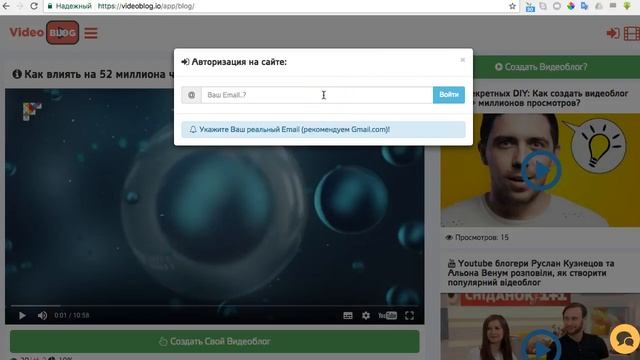The width and height of the screenshot is (640, 360).
Task: Click the email recommendation notice
Action: pyautogui.click(x=323, y=129)
